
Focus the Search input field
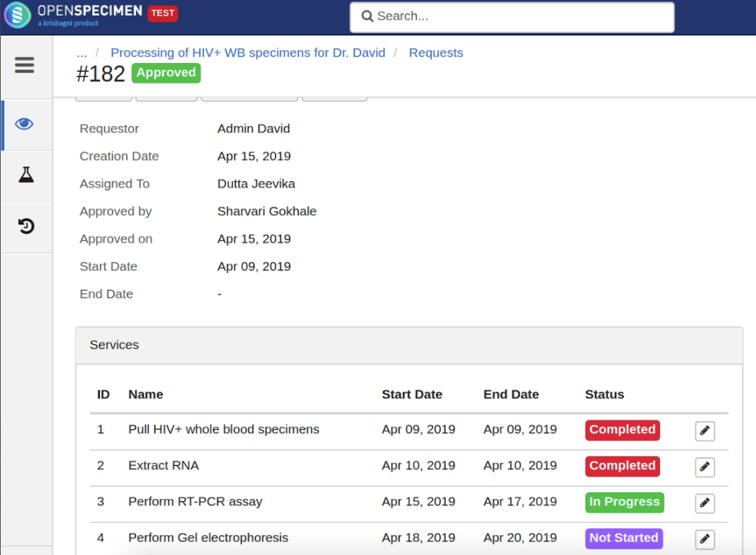coord(511,17)
